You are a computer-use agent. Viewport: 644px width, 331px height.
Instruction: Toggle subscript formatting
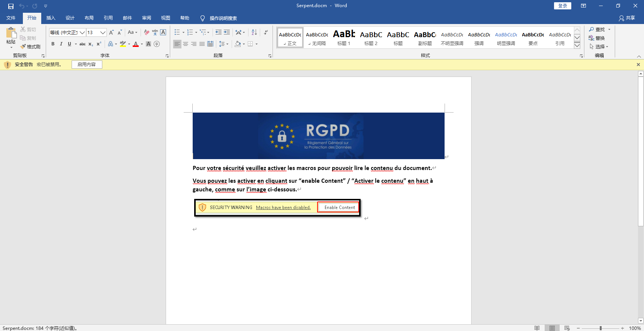tap(91, 44)
